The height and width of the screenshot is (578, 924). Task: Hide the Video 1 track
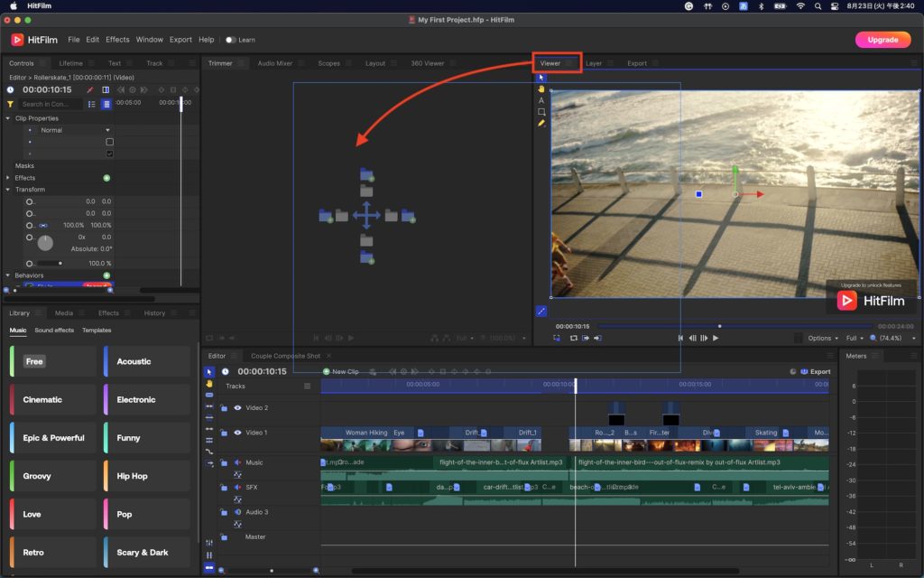237,433
